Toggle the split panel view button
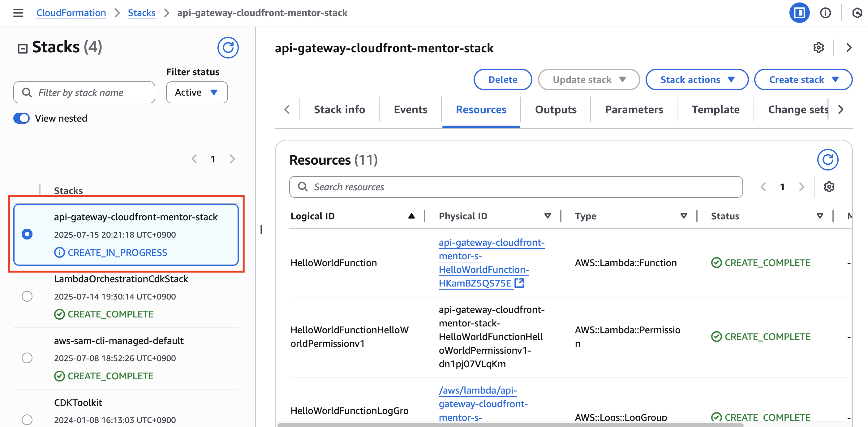868x427 pixels. pyautogui.click(x=799, y=13)
